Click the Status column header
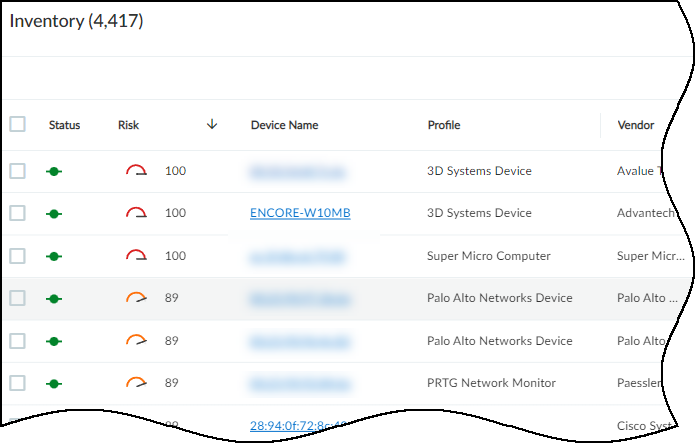The width and height of the screenshot is (696, 444). click(x=64, y=126)
